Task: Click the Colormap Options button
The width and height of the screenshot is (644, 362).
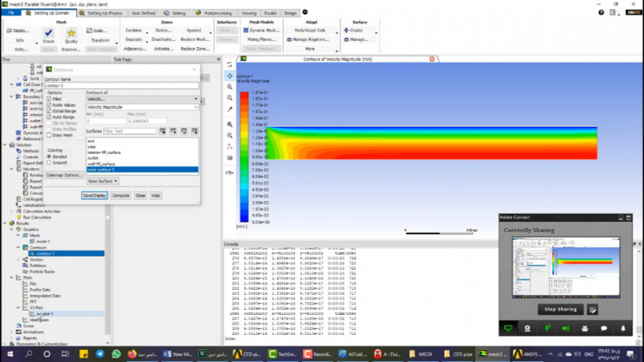Action: [64, 175]
